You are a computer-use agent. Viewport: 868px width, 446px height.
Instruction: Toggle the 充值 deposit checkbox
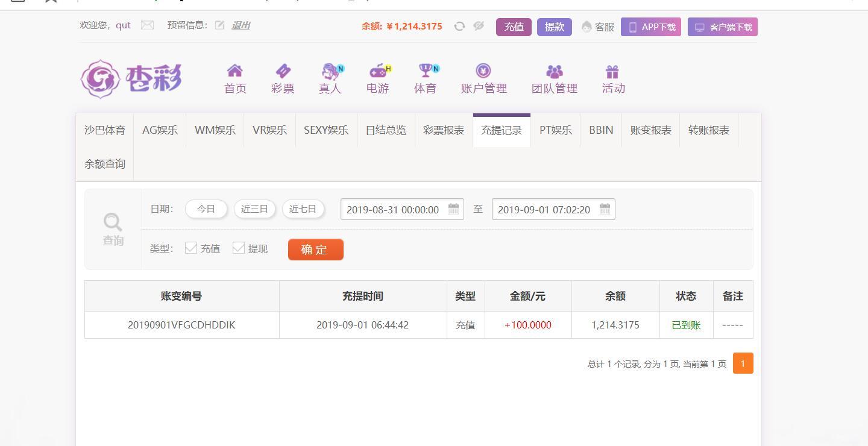tap(191, 248)
